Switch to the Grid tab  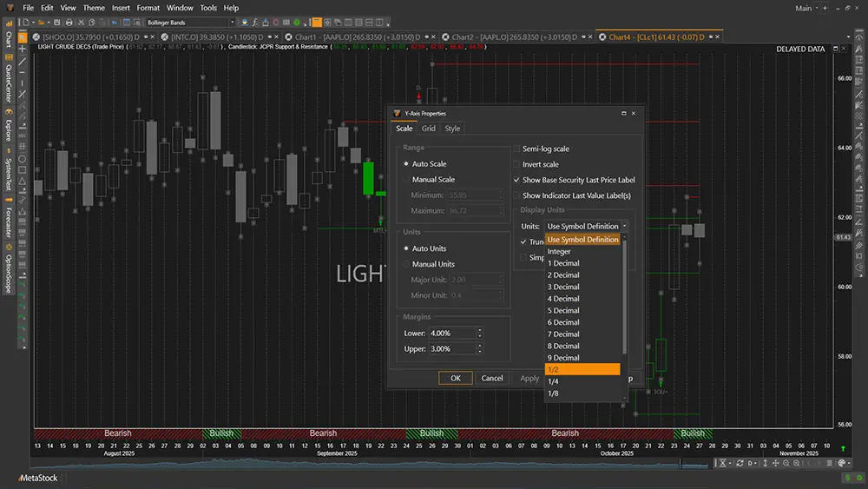(x=429, y=129)
